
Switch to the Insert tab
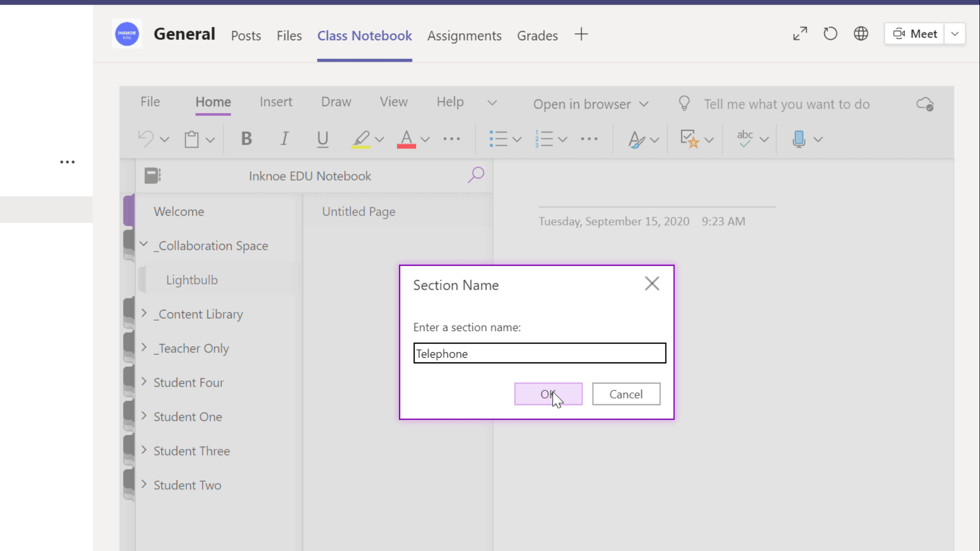(275, 102)
